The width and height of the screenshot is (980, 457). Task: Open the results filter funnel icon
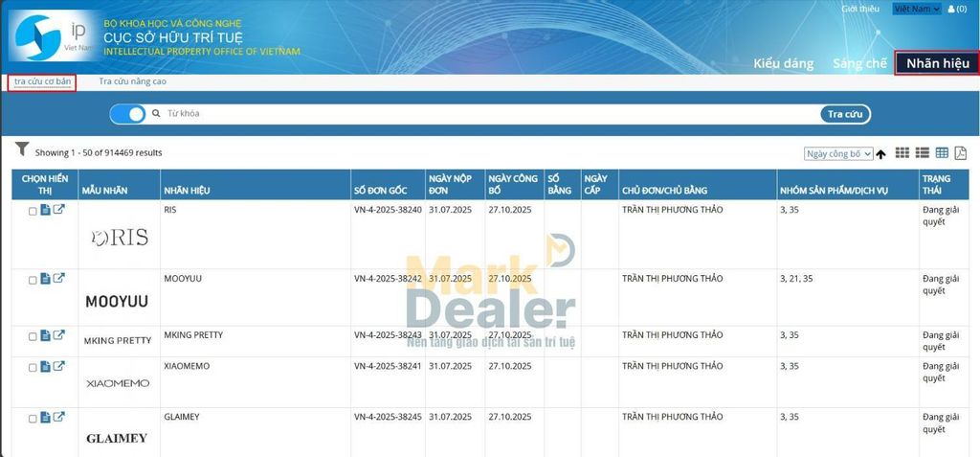pyautogui.click(x=21, y=149)
